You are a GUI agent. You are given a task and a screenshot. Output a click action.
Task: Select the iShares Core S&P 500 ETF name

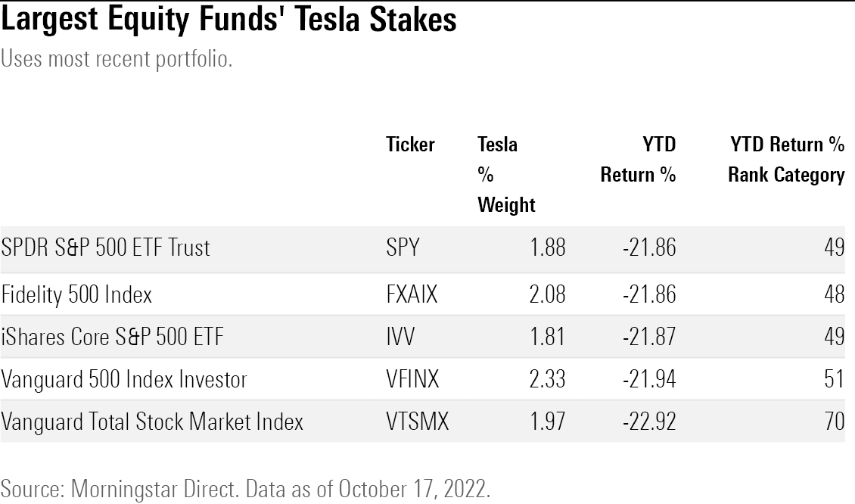pos(113,336)
